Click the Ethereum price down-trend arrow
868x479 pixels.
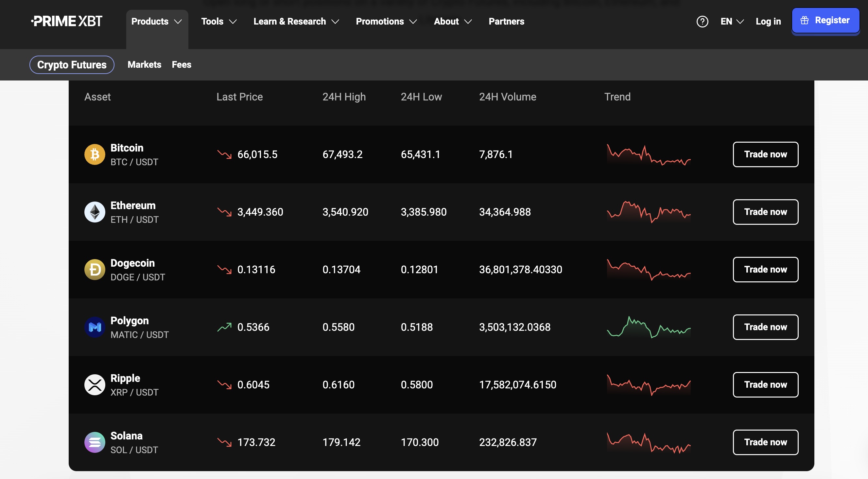click(x=224, y=212)
